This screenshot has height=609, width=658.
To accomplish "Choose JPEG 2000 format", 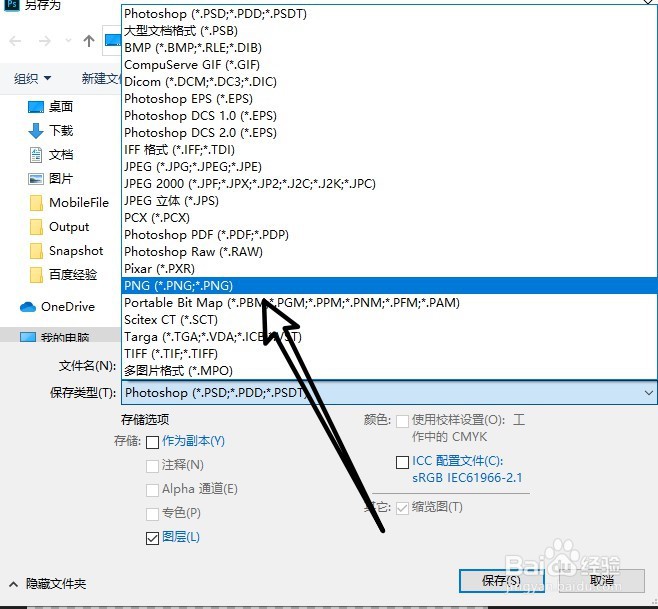I will coord(389,183).
